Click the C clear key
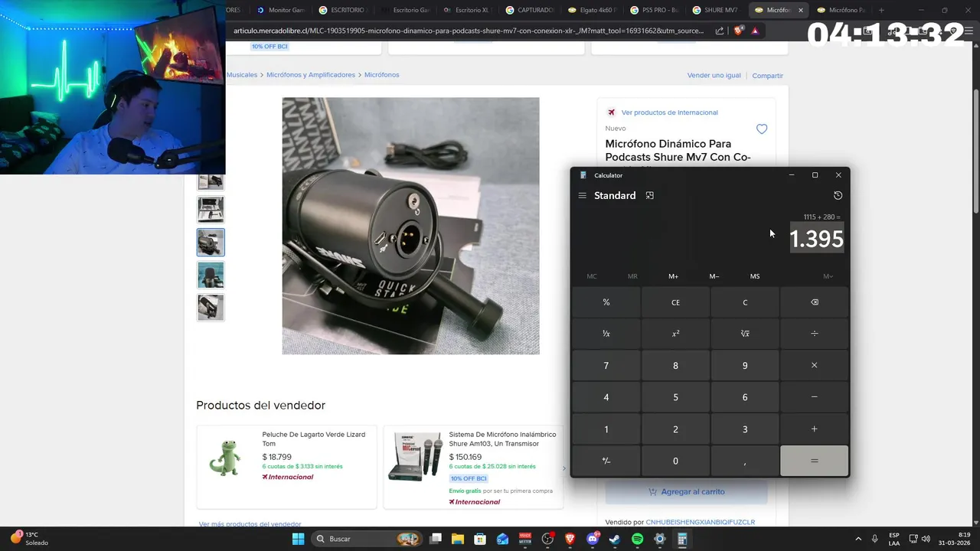980x551 pixels. click(745, 302)
